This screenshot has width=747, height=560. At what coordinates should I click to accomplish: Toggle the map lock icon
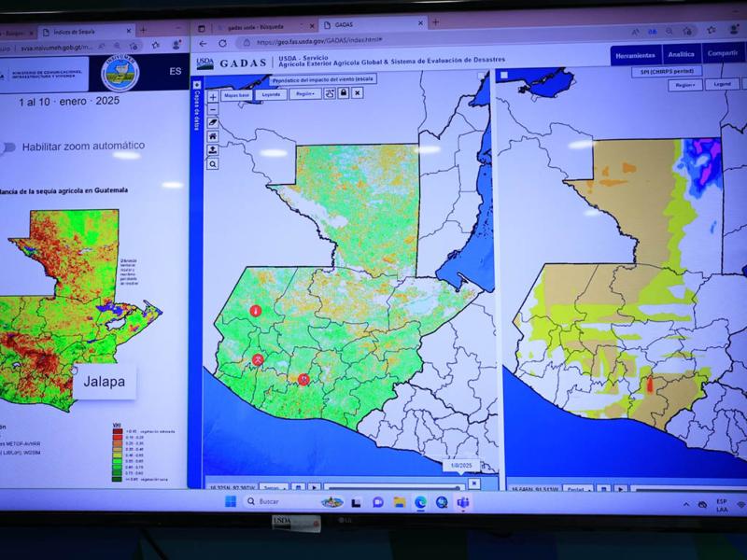point(344,93)
